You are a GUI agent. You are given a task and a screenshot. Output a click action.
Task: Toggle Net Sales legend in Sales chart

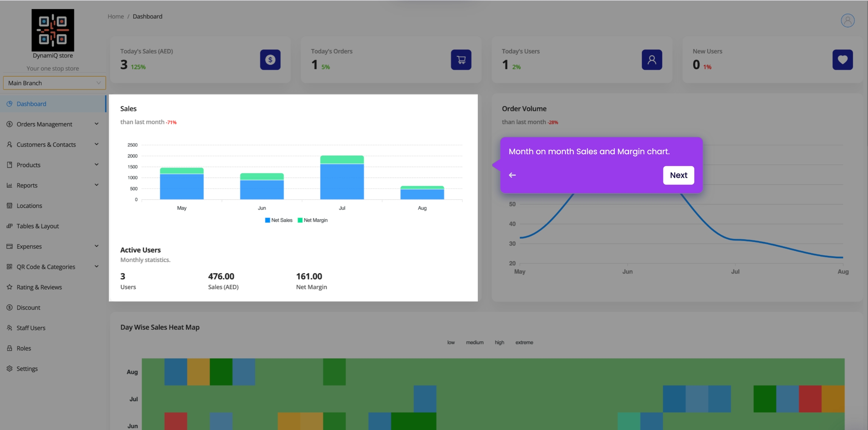[278, 220]
